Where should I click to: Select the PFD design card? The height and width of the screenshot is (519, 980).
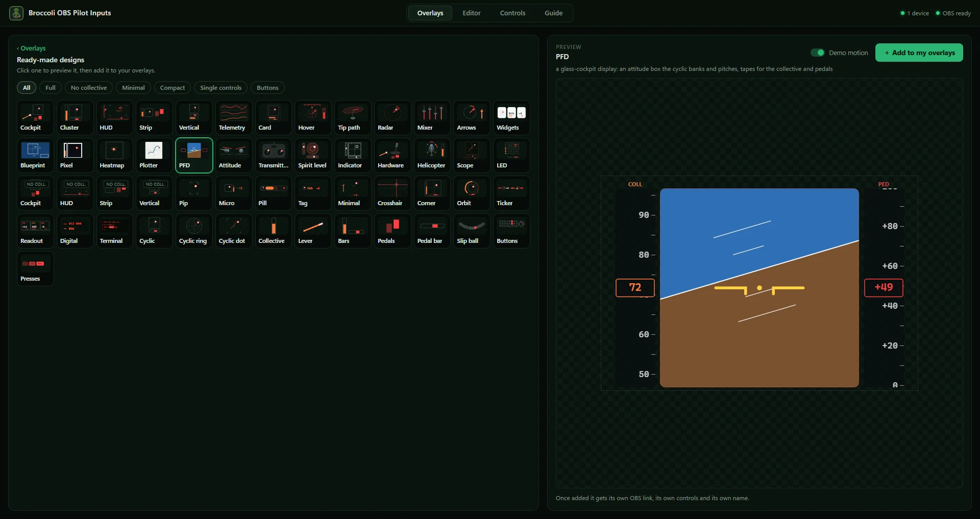194,156
